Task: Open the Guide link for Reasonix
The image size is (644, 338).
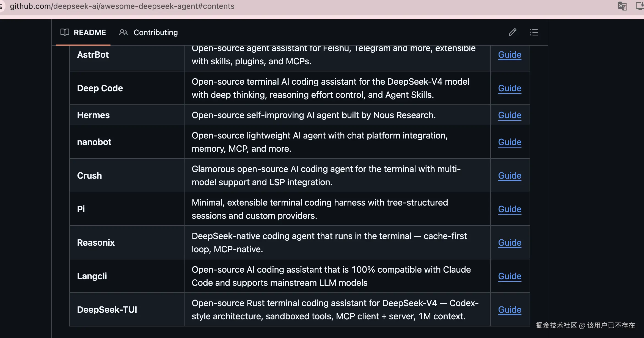Action: point(510,243)
